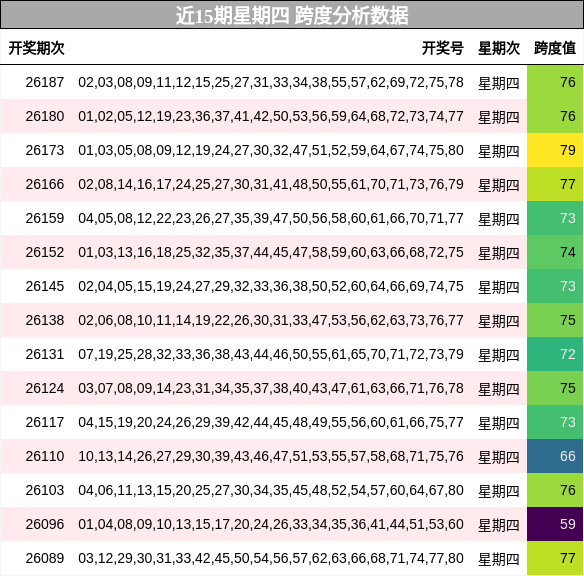Screen dimensions: 584x576
Task: Click the winning numbers of draw 26187
Action: 271,82
